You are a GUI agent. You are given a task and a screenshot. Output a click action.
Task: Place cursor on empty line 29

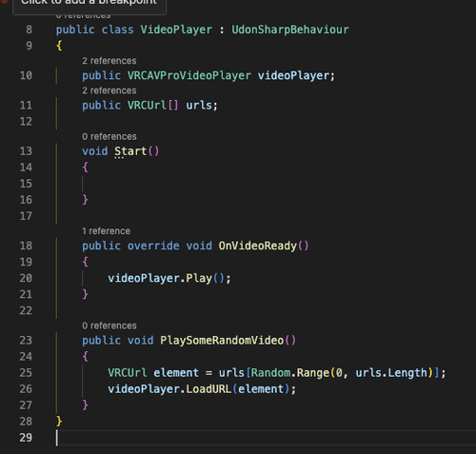(266, 438)
